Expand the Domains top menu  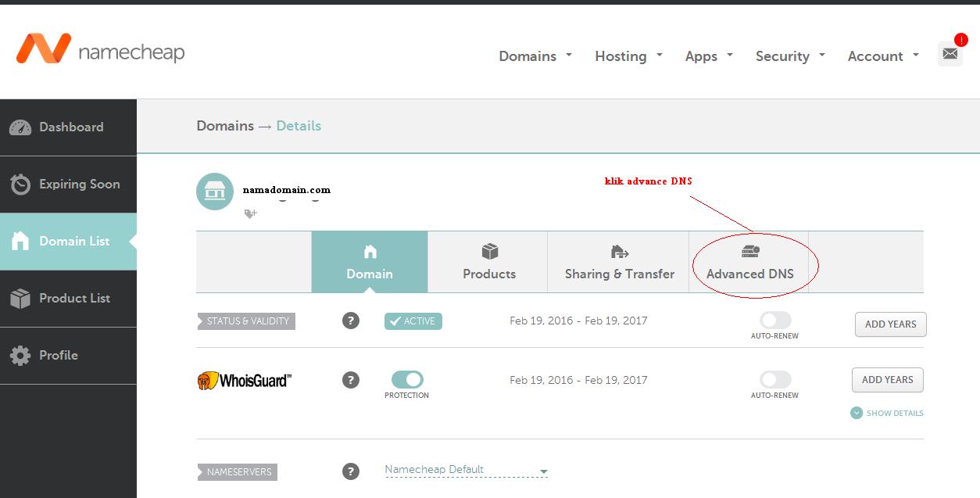click(535, 56)
